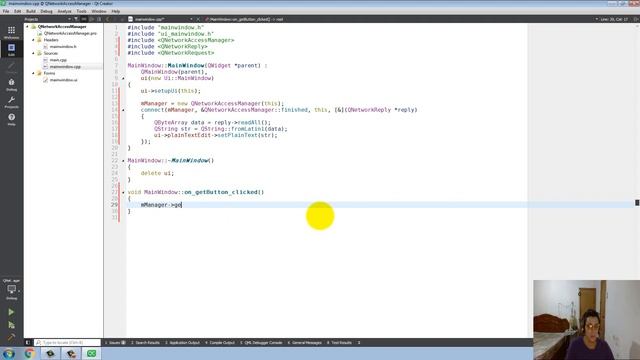Screen dimensions: 640x360
Task: Close the mainwindow.cpp document with X
Action: tap(198, 19)
